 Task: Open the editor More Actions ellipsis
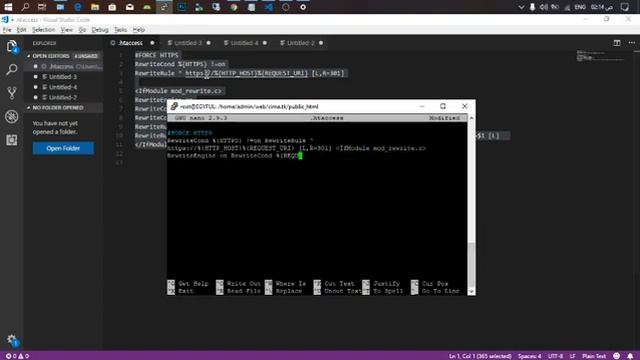(x=631, y=43)
